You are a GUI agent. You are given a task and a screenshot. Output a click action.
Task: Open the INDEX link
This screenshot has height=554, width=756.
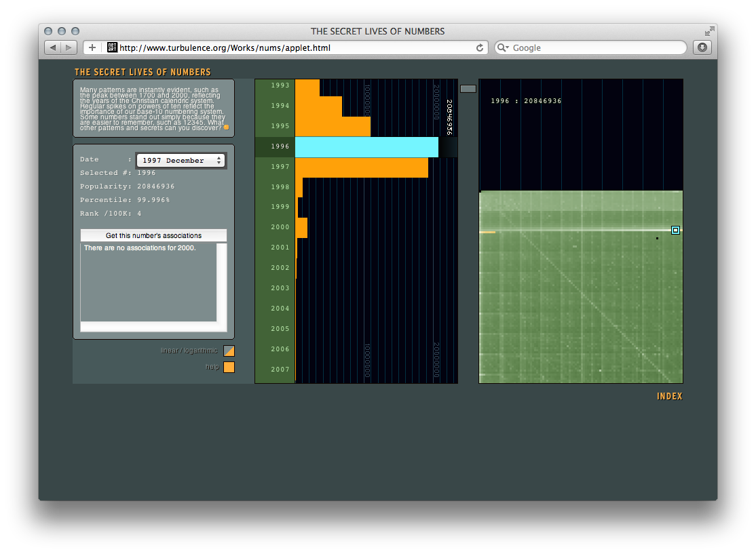(669, 396)
